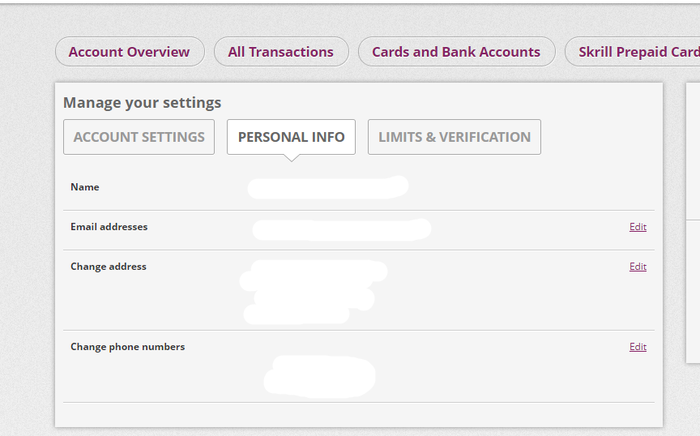Image resolution: width=700 pixels, height=436 pixels.
Task: Open the Limits & Verification tab
Action: click(x=454, y=137)
